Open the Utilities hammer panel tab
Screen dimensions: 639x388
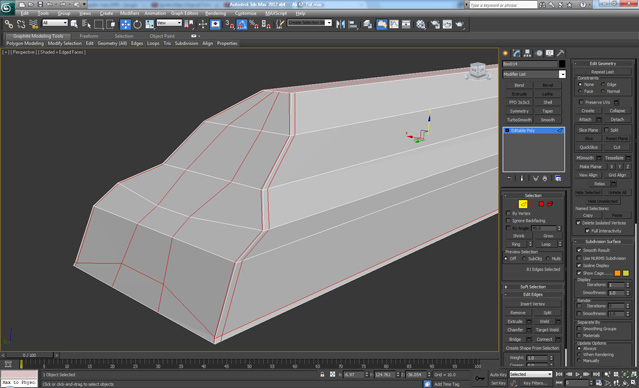(x=561, y=53)
